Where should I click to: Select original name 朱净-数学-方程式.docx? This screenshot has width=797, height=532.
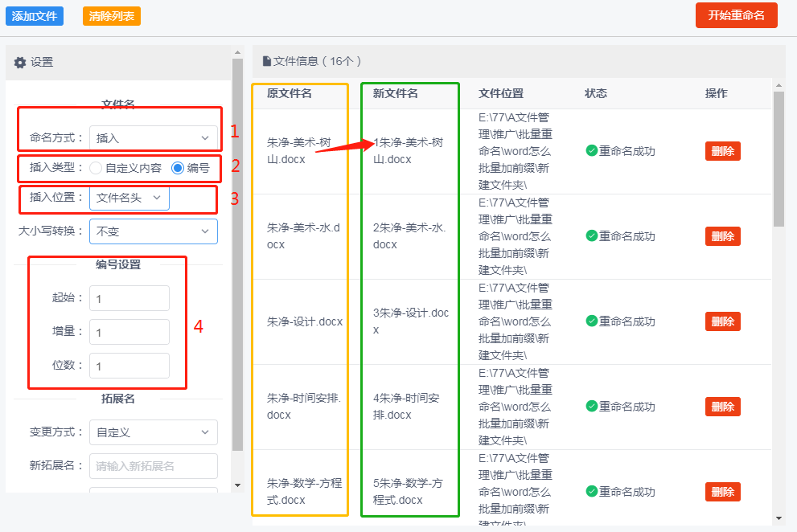(x=305, y=492)
